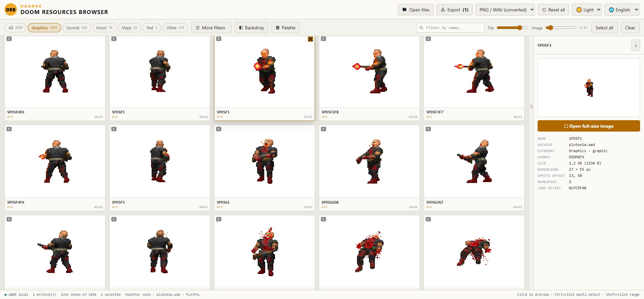Click the '2351 shown of 2658' status text
Viewport: 644px width, 299px height.
(x=78, y=294)
